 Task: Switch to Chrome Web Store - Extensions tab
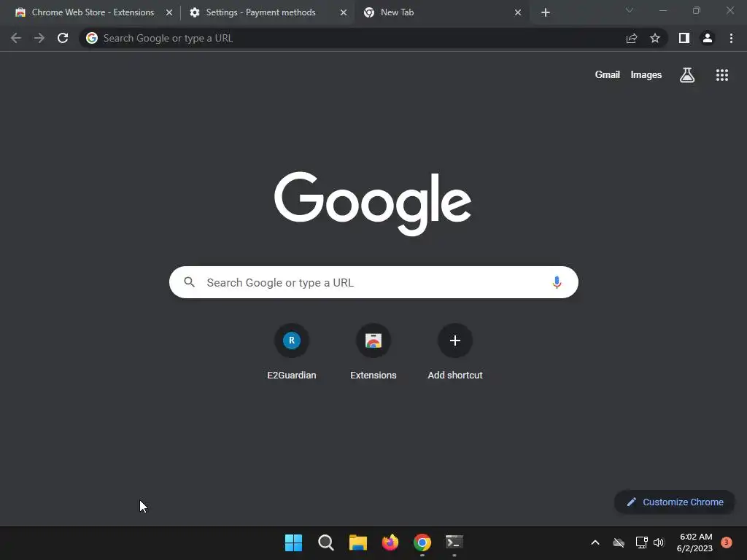click(93, 12)
